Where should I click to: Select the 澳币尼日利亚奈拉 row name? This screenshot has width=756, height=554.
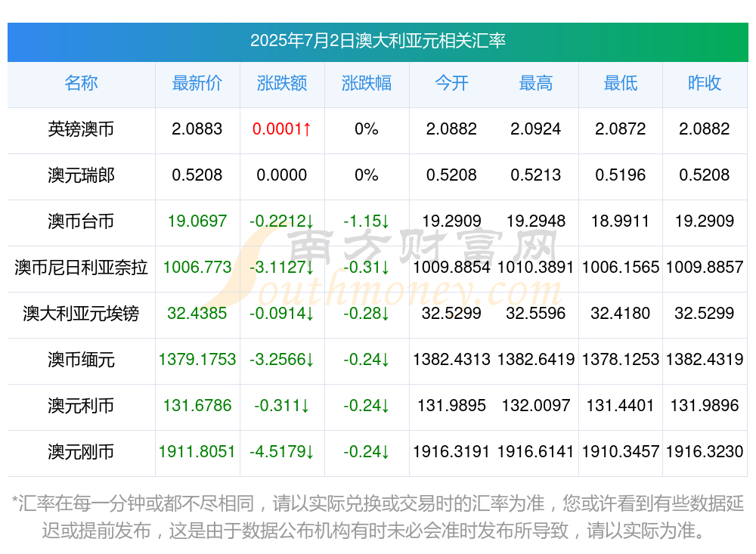point(81,267)
